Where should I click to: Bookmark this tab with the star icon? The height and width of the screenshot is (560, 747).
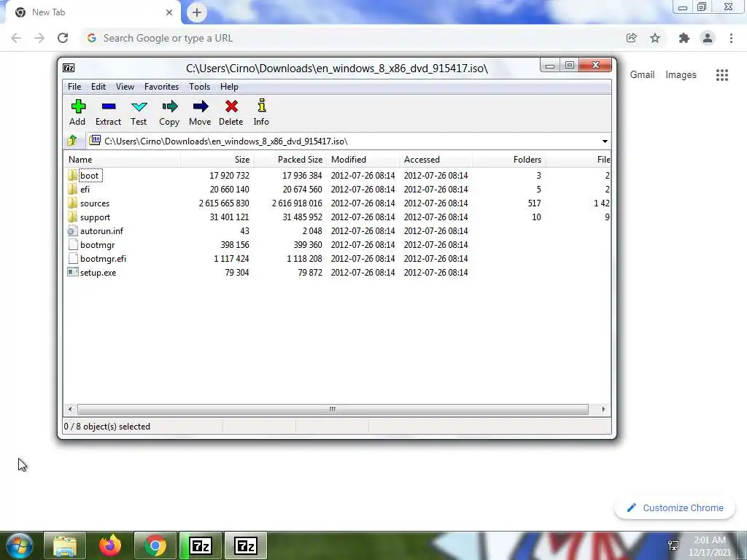click(655, 38)
